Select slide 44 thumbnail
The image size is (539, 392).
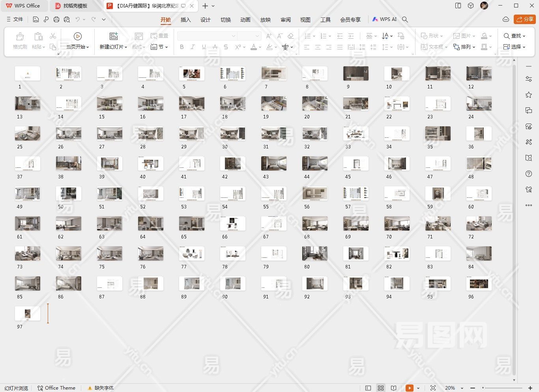314,163
